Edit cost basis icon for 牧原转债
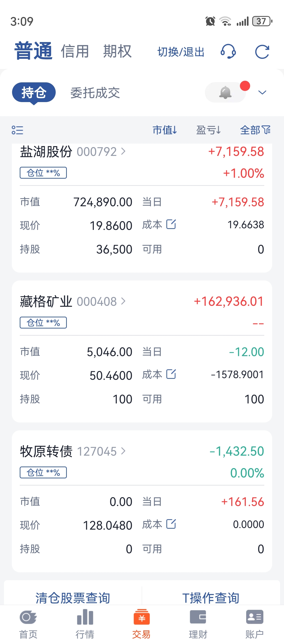 click(171, 524)
